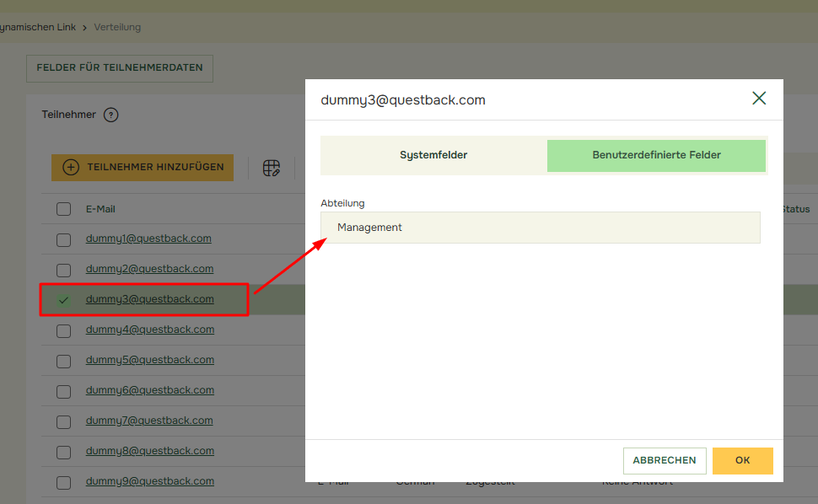Go to Verteilung in breadcrumb
The image size is (818, 504).
(x=117, y=27)
